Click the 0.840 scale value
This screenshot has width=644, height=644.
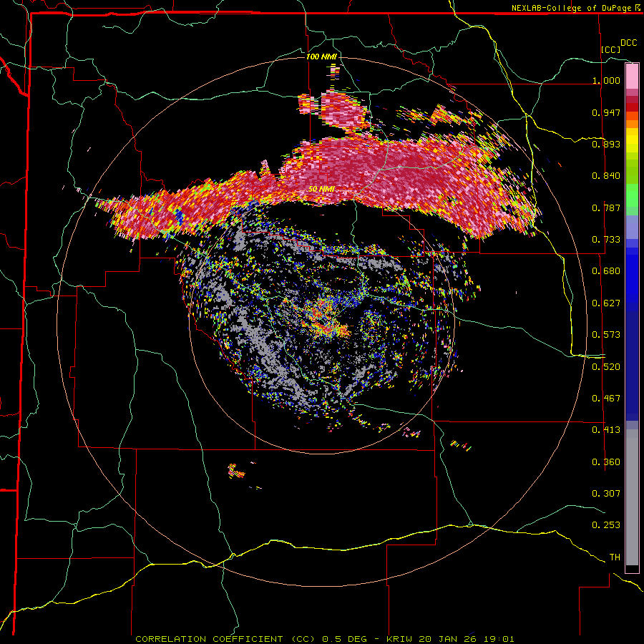pyautogui.click(x=606, y=176)
